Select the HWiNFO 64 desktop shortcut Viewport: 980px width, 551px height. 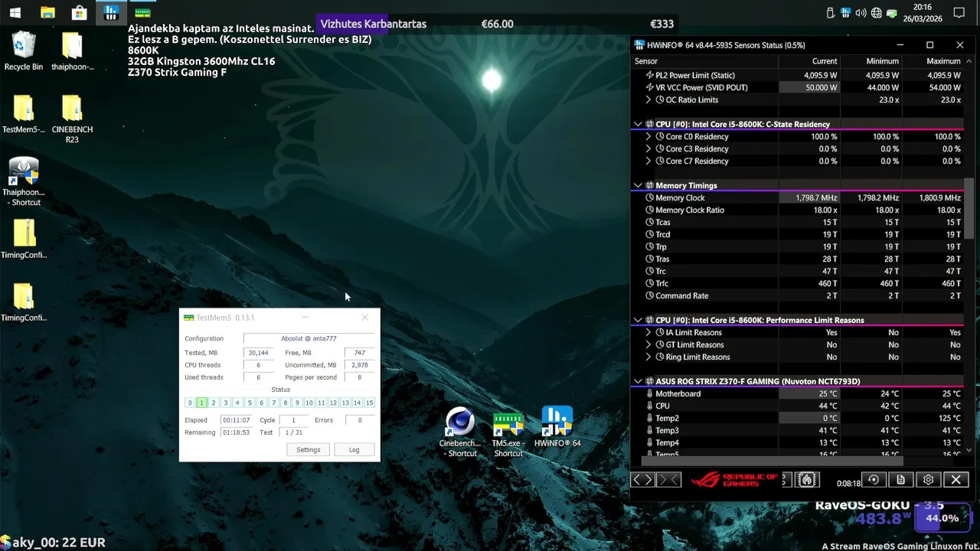coord(557,427)
